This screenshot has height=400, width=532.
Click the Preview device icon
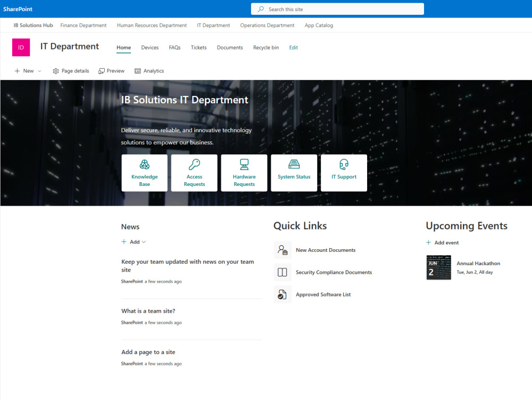(102, 71)
